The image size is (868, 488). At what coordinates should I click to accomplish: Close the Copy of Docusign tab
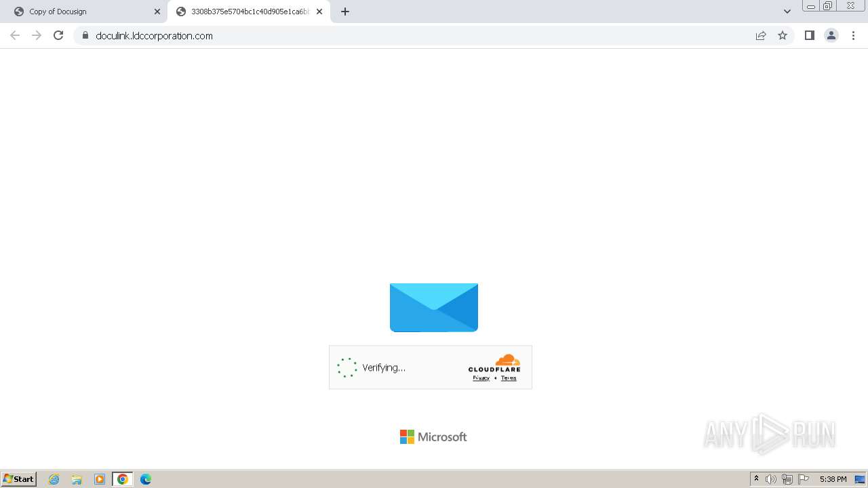tap(157, 12)
